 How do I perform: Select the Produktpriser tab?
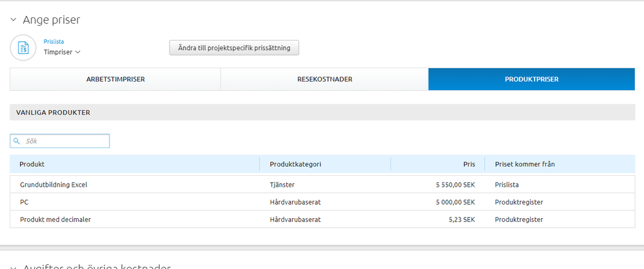point(531,79)
